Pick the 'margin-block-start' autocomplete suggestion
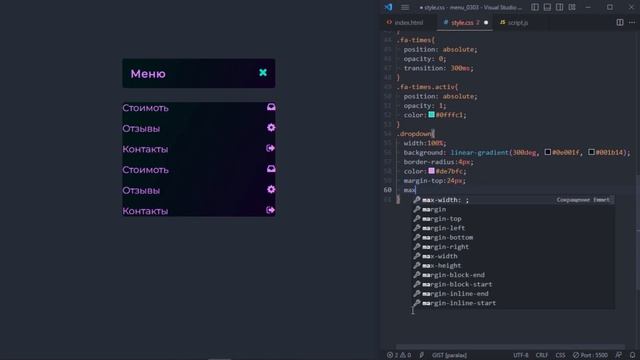Screen dimensions: 640x360 coord(513,284)
